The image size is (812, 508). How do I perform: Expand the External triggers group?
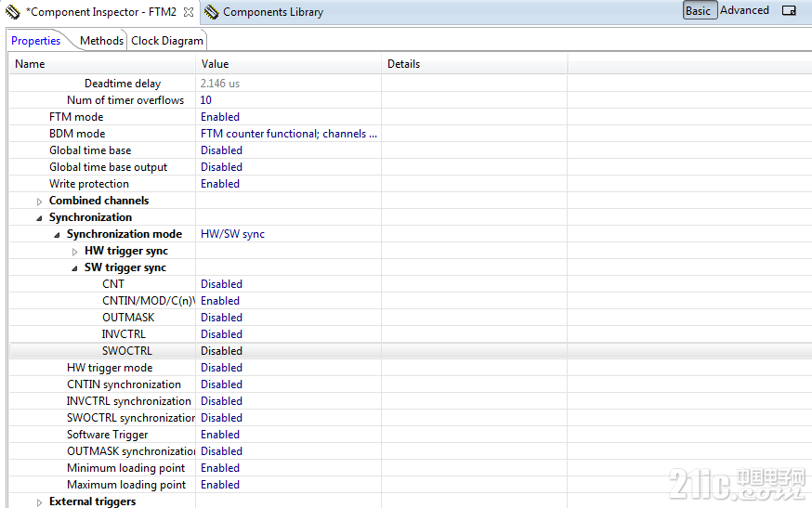click(x=39, y=502)
